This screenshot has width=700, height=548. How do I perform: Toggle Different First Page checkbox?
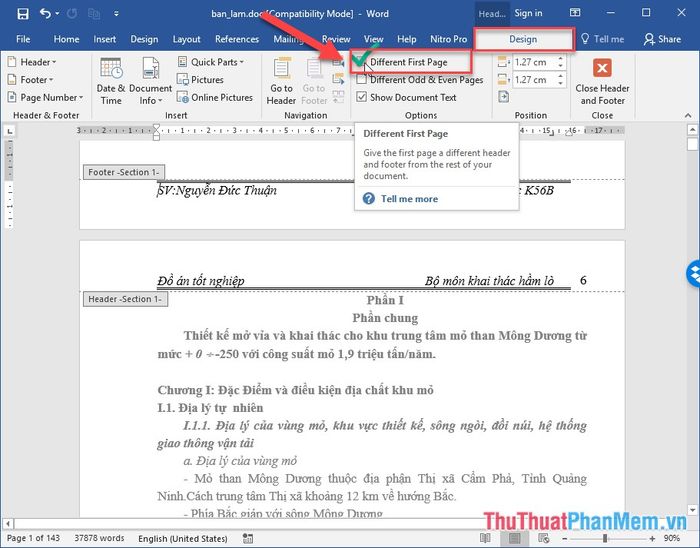362,62
